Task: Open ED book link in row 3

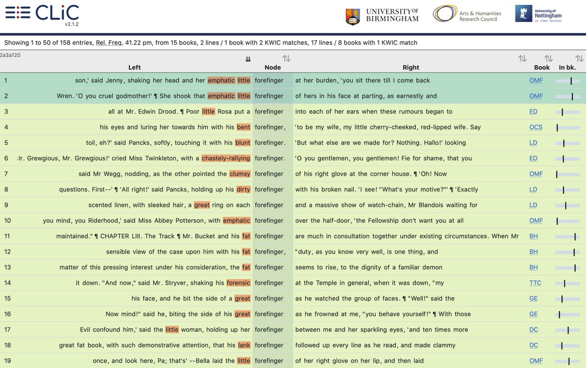Action: click(x=533, y=112)
